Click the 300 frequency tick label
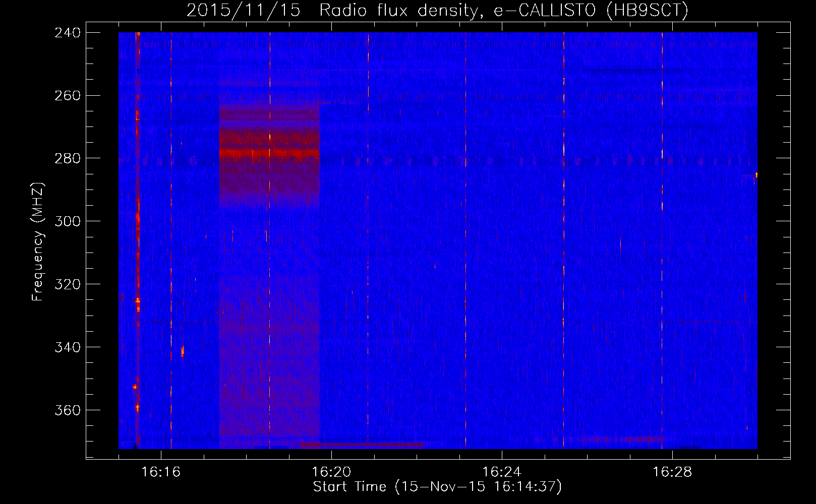816x504 pixels. click(67, 222)
